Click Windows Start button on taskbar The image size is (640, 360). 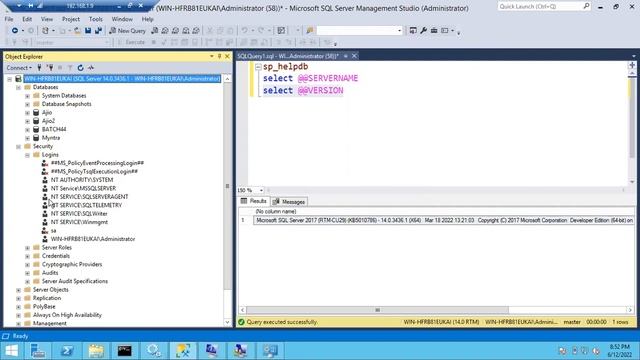pos(11,351)
